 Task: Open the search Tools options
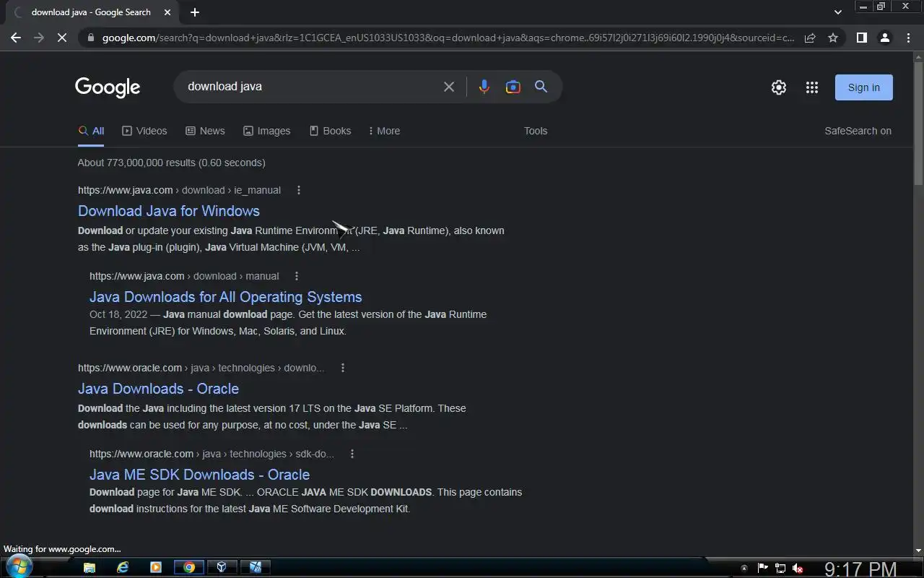pyautogui.click(x=536, y=131)
